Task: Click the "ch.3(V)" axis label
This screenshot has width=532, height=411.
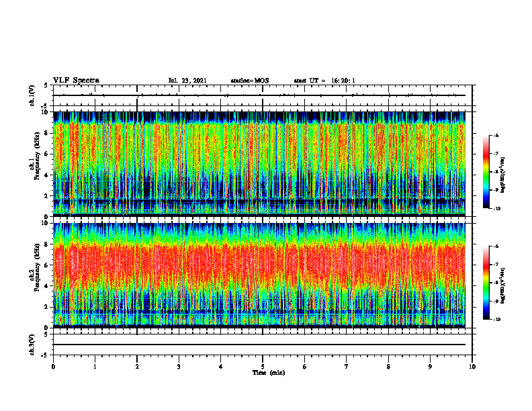Action: pos(32,345)
